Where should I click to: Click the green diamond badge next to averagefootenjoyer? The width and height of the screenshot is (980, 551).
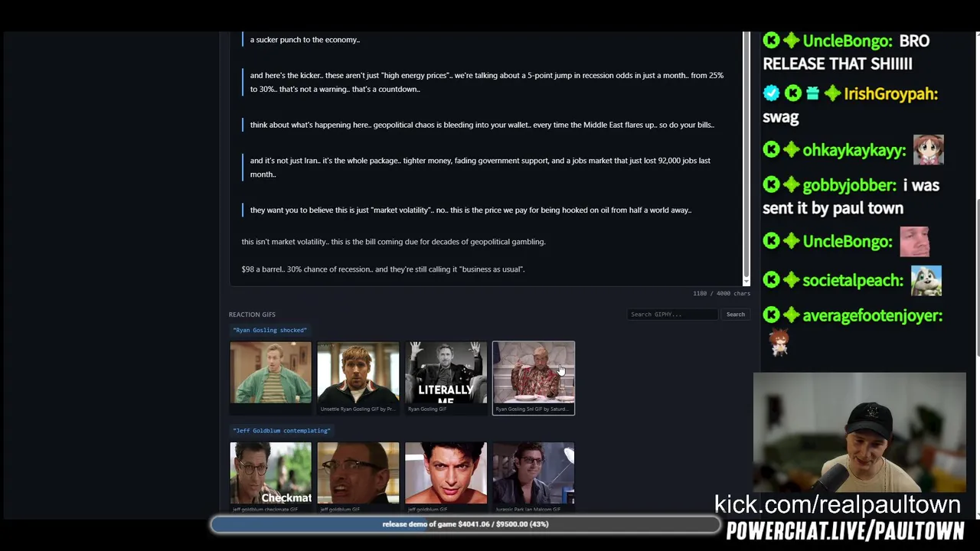tap(791, 315)
